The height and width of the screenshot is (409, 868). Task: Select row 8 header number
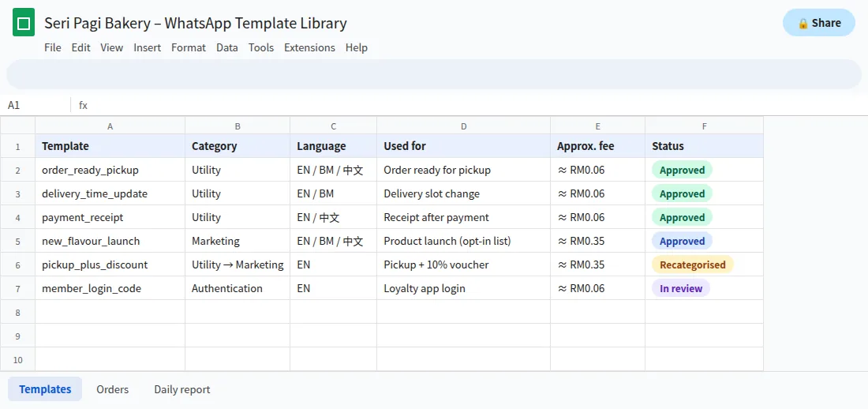point(17,312)
